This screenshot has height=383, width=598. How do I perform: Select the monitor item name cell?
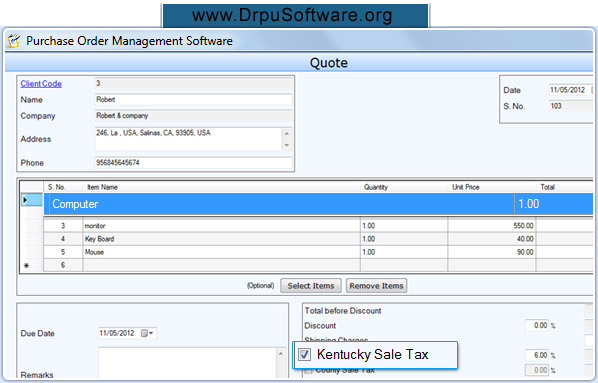(x=222, y=226)
